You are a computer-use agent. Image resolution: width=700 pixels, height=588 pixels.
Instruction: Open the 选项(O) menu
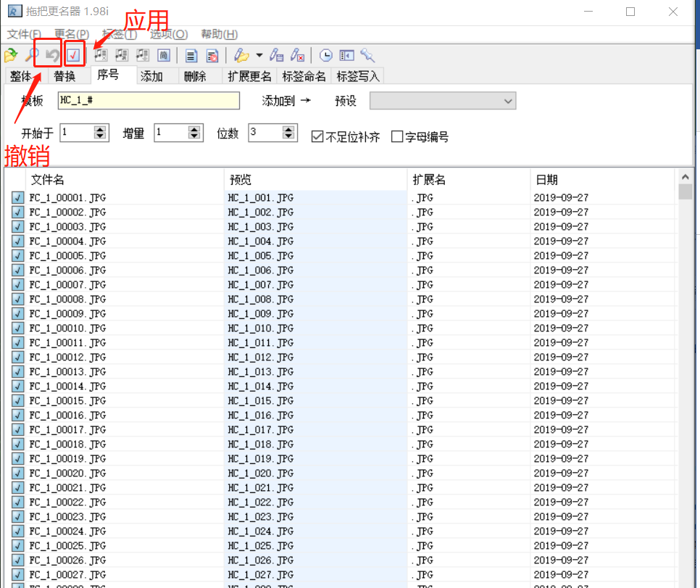pos(168,34)
